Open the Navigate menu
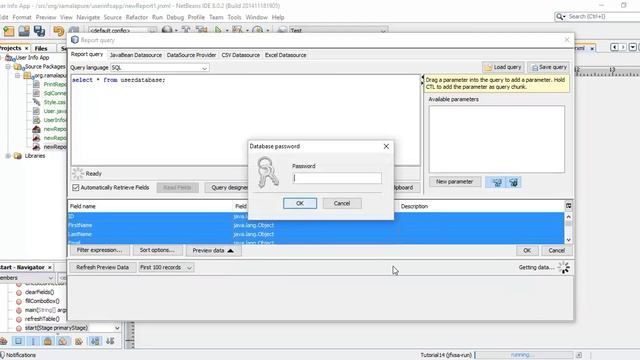 (x=88, y=17)
